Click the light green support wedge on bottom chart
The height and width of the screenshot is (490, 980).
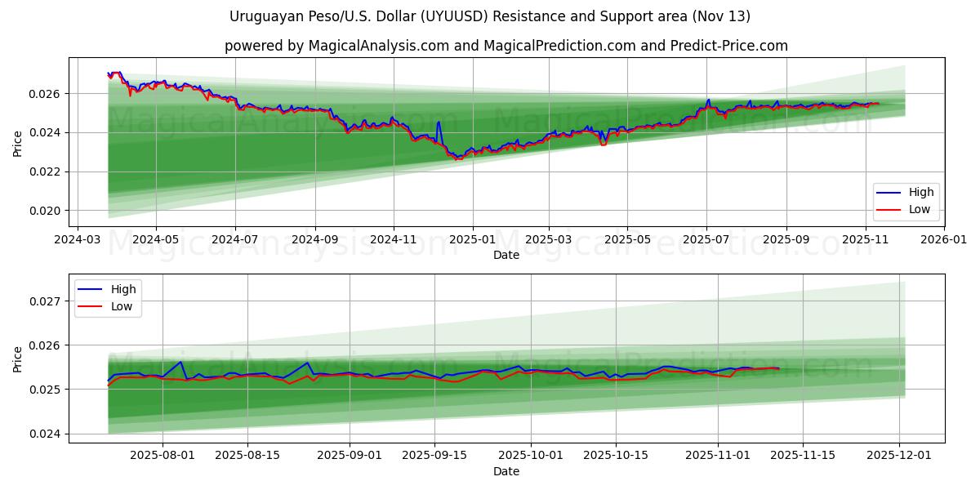(x=776, y=318)
